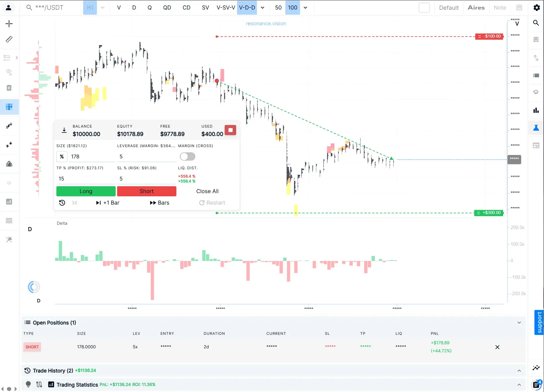Select the SV chart mode
The image size is (544, 392).
(205, 8)
